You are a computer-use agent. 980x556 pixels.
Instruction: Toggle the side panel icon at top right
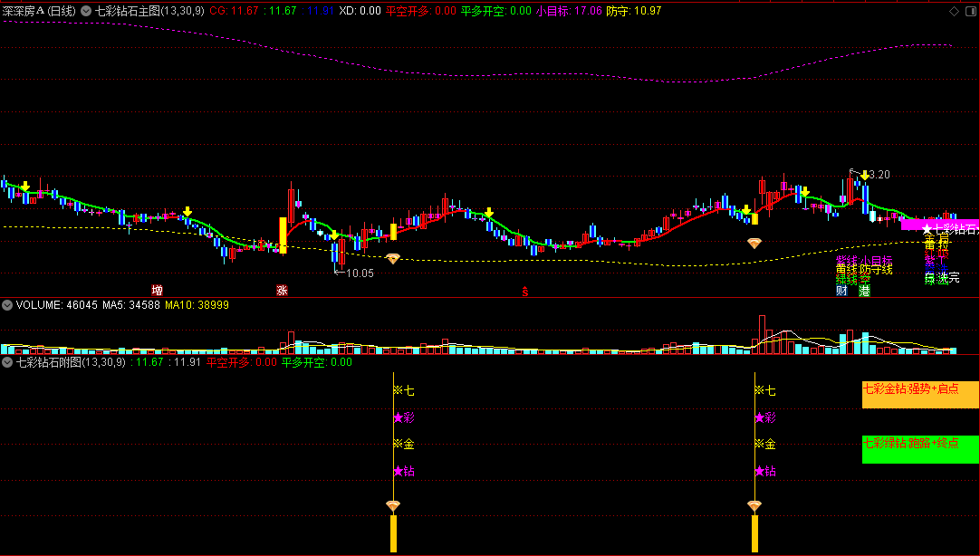971,11
